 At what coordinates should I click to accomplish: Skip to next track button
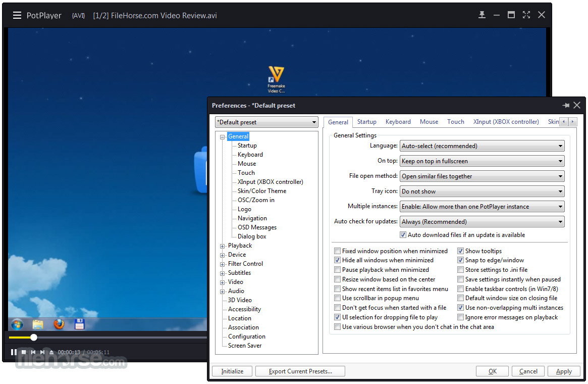coord(42,352)
